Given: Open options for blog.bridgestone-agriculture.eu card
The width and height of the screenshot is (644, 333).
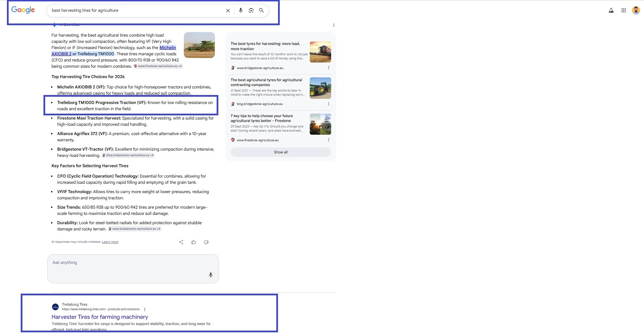Looking at the screenshot, I should coord(328,104).
